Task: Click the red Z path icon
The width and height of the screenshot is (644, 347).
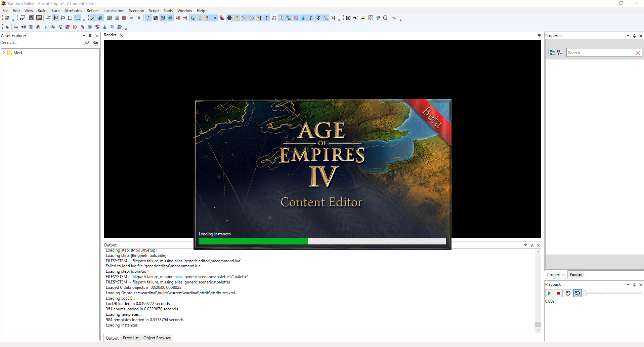Action: pyautogui.click(x=326, y=18)
